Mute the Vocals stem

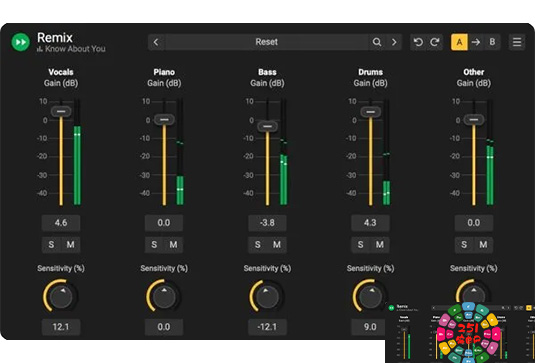pos(71,245)
